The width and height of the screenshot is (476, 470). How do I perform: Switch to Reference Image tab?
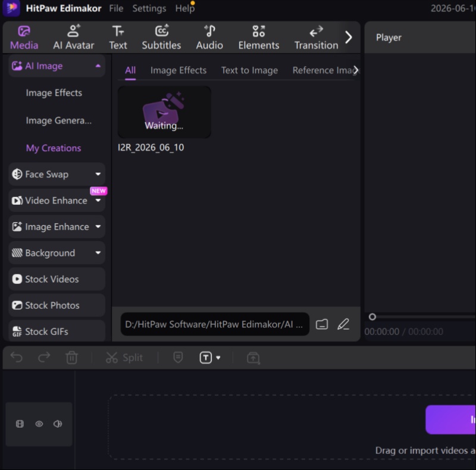(322, 70)
